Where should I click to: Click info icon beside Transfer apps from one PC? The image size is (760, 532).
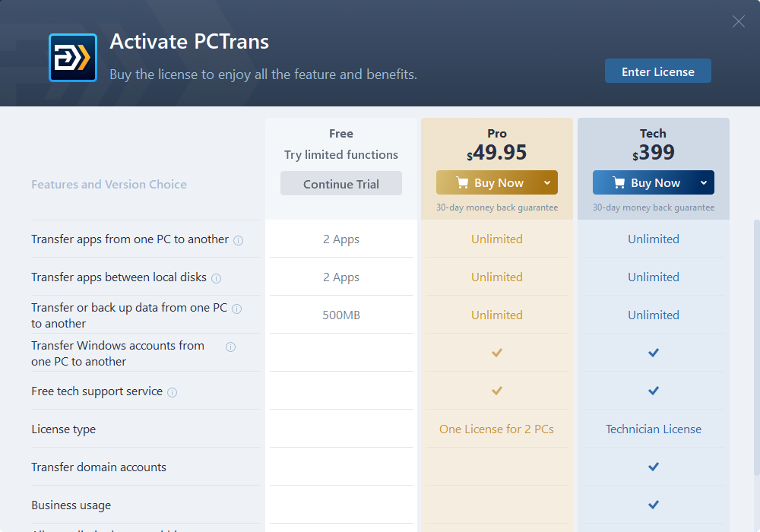pyautogui.click(x=238, y=240)
